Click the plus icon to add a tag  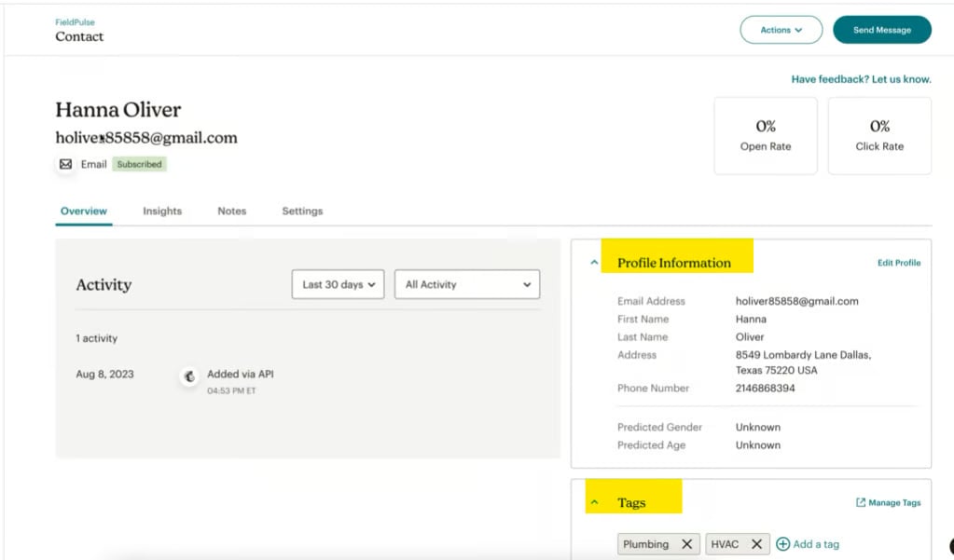[783, 544]
